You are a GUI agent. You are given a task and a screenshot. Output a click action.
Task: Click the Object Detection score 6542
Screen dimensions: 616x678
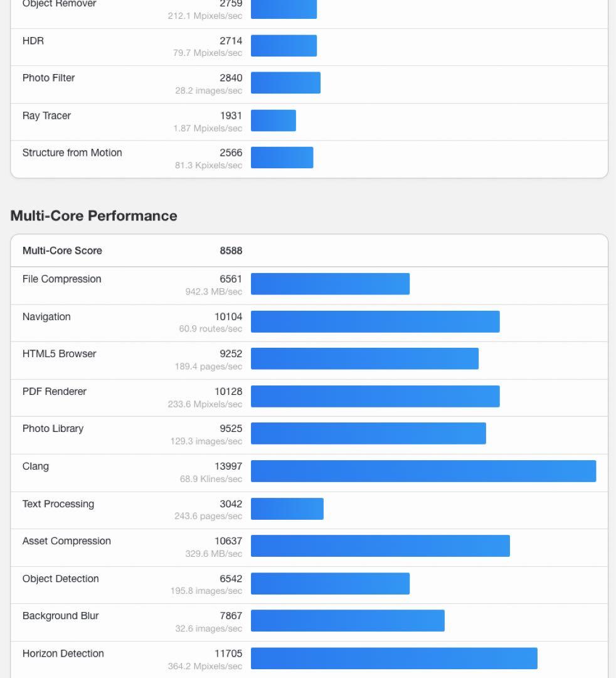tap(231, 579)
